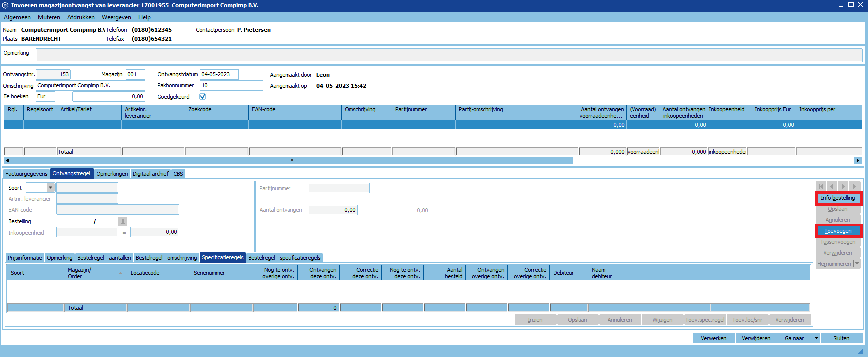Toggle the Goedgekeurd checkbox
The image size is (868, 357).
pos(202,97)
